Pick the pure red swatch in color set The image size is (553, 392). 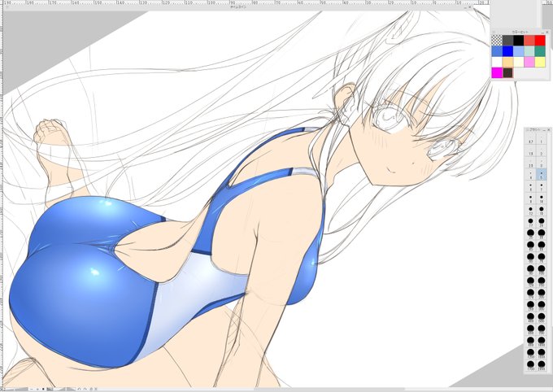pos(540,40)
